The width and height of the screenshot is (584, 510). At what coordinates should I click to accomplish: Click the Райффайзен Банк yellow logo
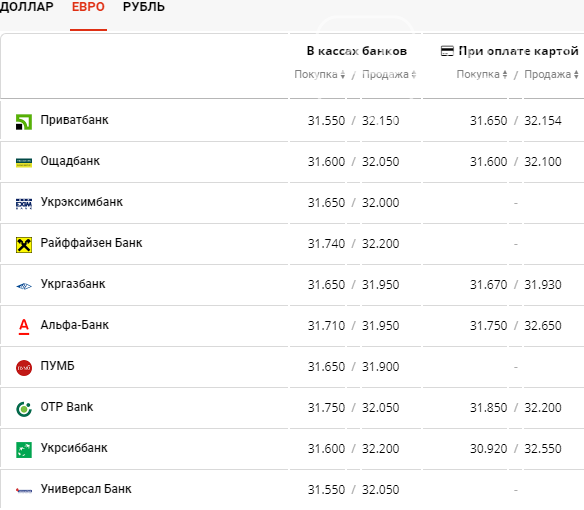click(x=24, y=245)
